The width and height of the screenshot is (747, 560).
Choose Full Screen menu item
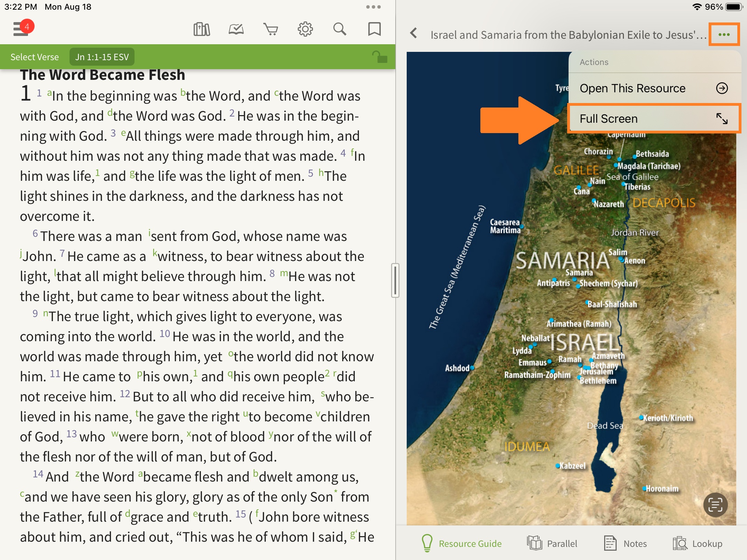655,119
